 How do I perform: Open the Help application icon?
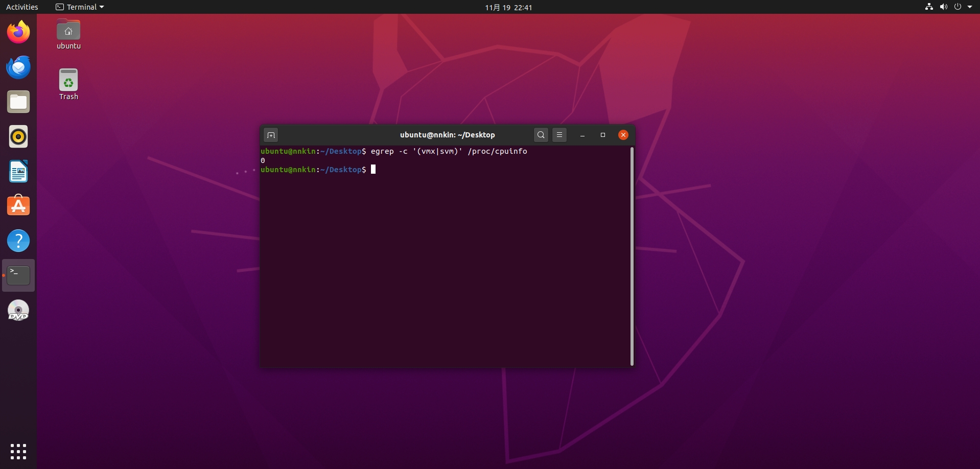click(x=18, y=241)
